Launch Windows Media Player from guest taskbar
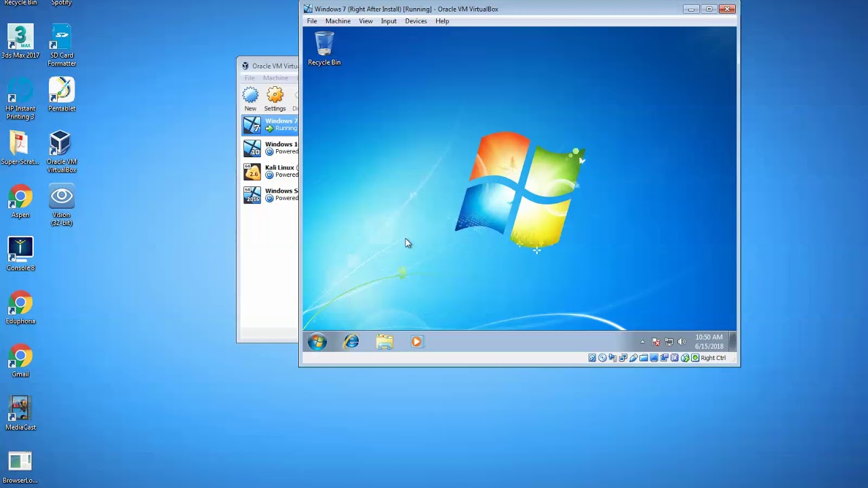Image resolution: width=868 pixels, height=488 pixels. (x=417, y=342)
